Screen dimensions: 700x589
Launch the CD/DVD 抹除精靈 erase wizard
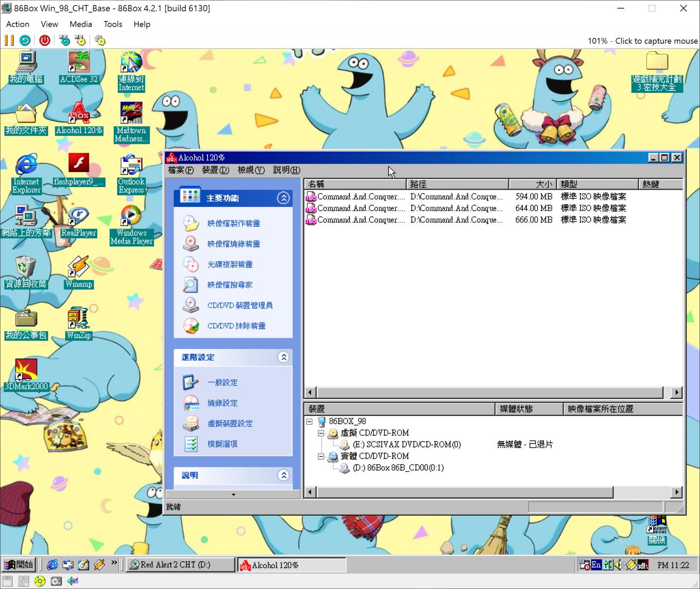pyautogui.click(x=236, y=326)
